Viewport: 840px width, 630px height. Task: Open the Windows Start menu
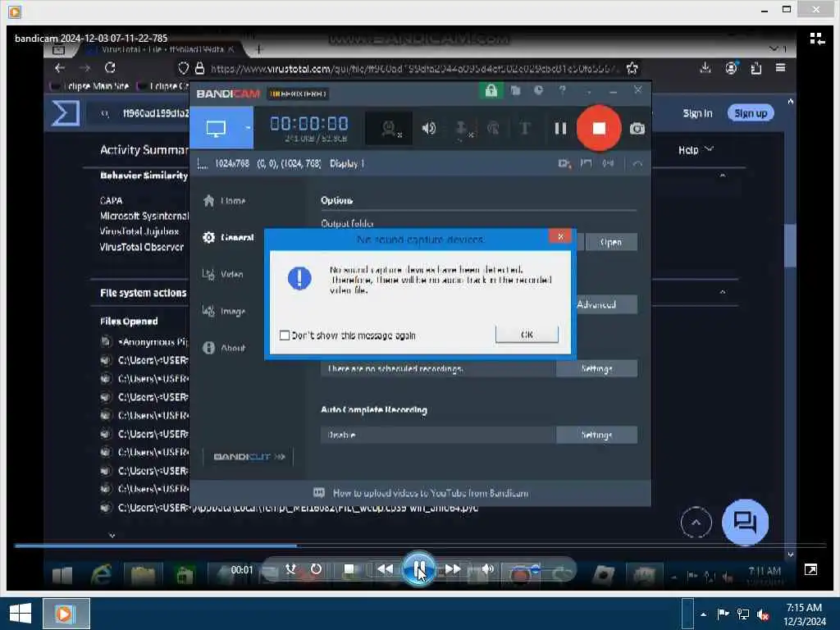[x=21, y=614]
